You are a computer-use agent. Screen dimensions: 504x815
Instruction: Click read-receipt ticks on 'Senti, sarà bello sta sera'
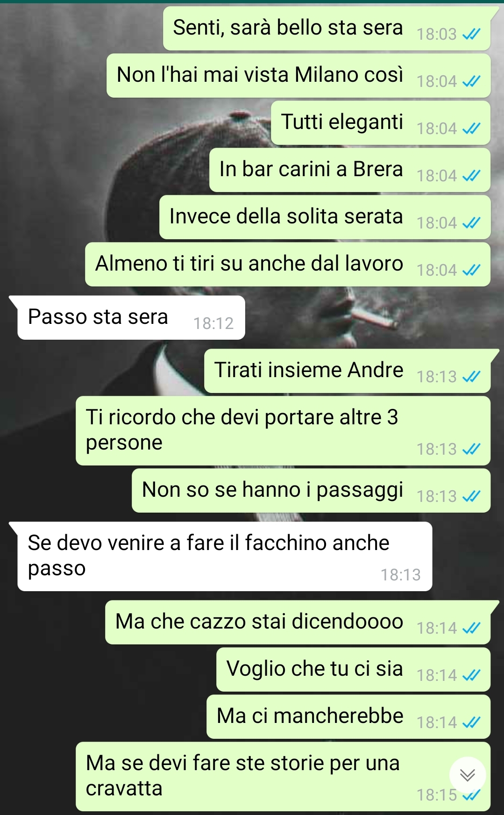(471, 34)
